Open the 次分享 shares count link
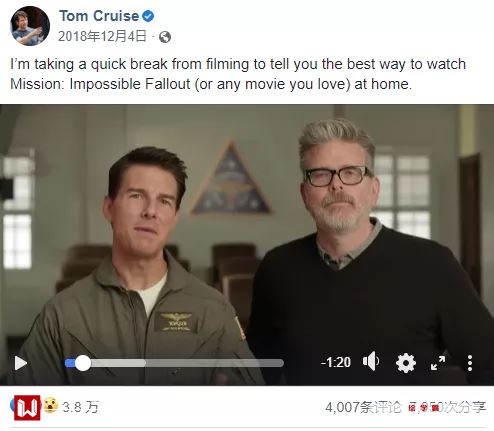The height and width of the screenshot is (431, 494). click(447, 407)
